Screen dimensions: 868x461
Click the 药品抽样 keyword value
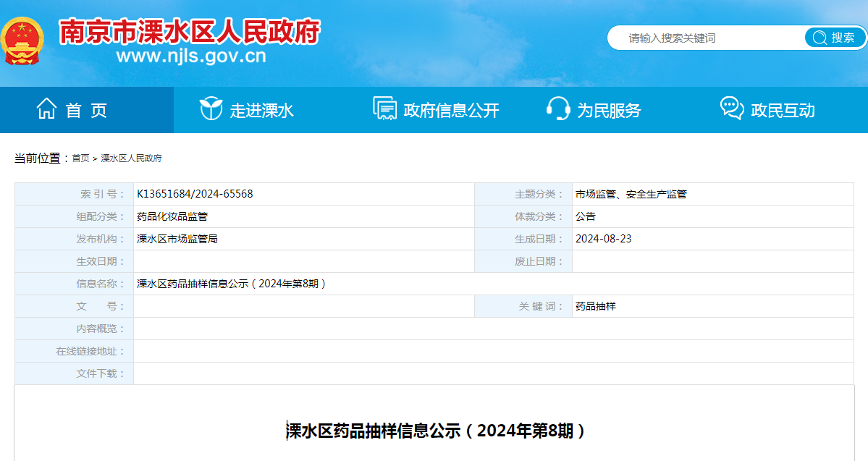[x=595, y=306]
